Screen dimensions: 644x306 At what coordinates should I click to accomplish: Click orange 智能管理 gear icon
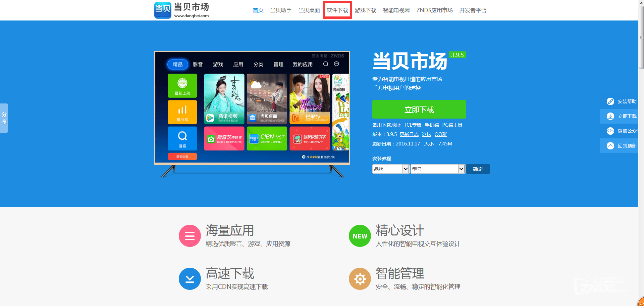[360, 279]
